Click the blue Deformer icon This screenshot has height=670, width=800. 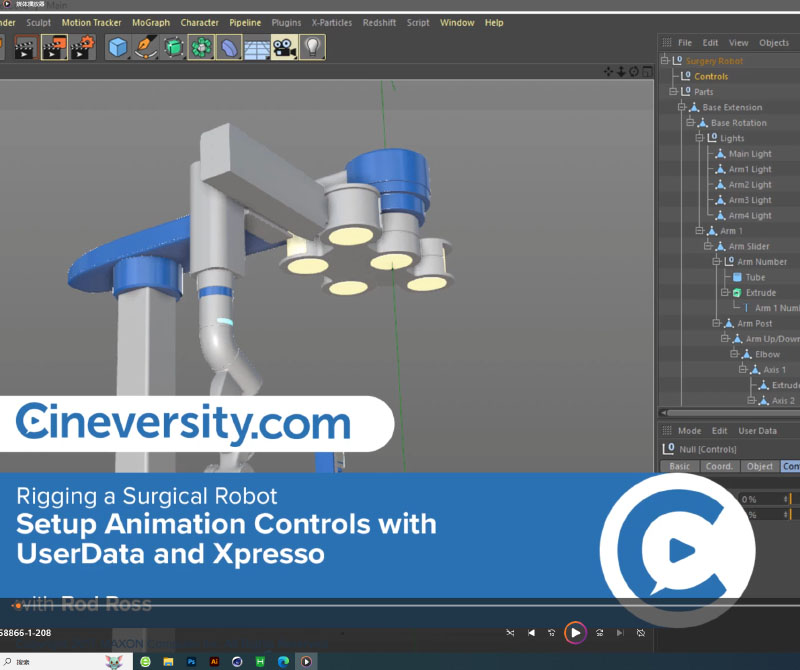[229, 47]
